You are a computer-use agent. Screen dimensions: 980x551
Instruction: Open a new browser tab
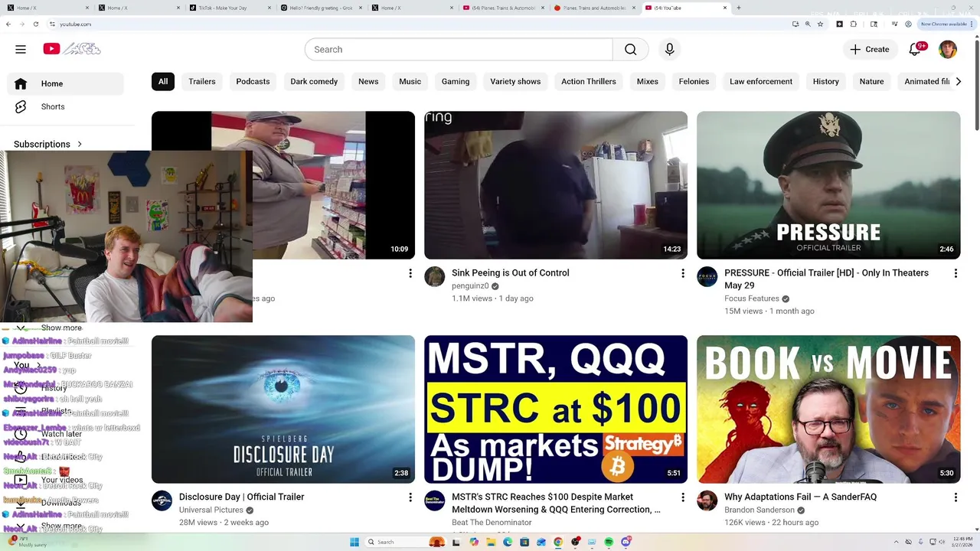(739, 8)
